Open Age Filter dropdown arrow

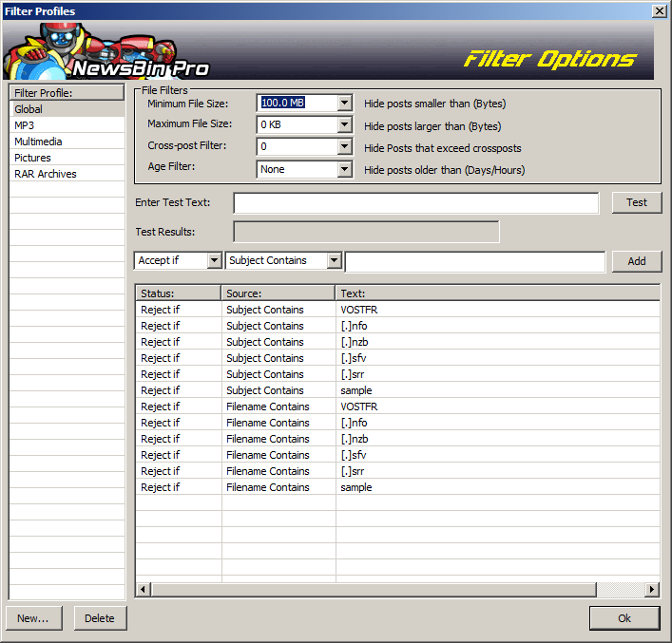[344, 169]
